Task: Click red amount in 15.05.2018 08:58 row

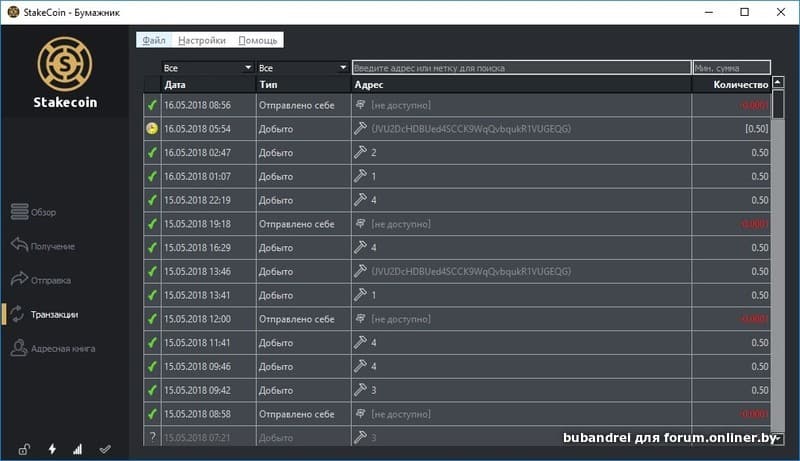Action: coord(754,414)
